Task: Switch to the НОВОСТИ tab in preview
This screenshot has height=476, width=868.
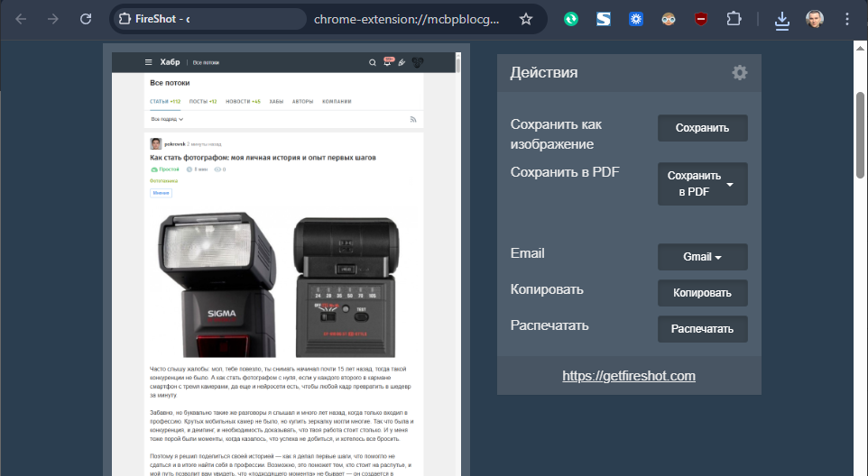Action: (x=243, y=102)
